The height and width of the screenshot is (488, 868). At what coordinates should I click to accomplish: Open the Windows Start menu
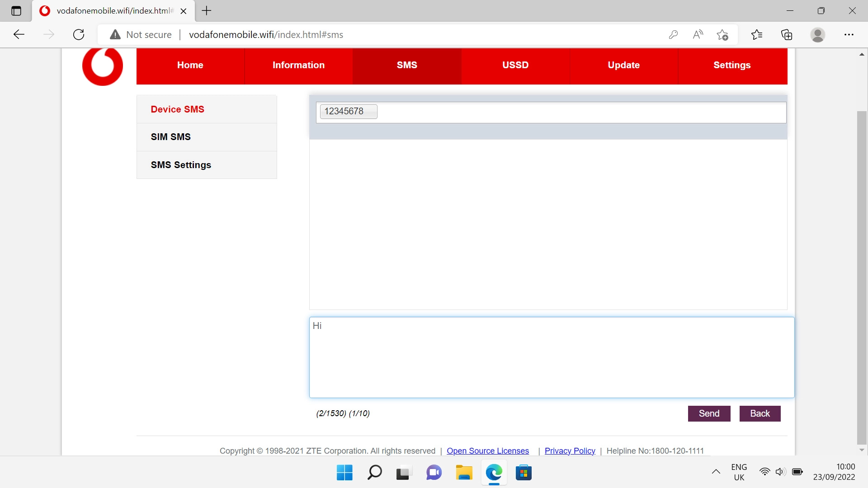(344, 473)
